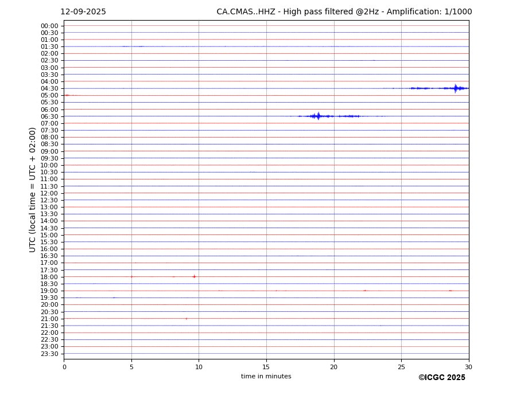Image resolution: width=532 pixels, height=399 pixels.
Task: Click the 04:30 time row label
Action: [49, 88]
